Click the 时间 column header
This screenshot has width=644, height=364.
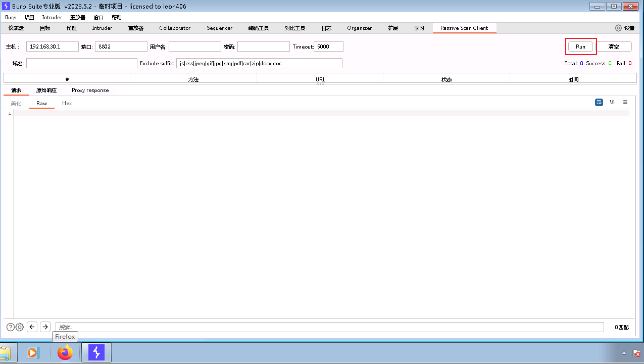(573, 79)
